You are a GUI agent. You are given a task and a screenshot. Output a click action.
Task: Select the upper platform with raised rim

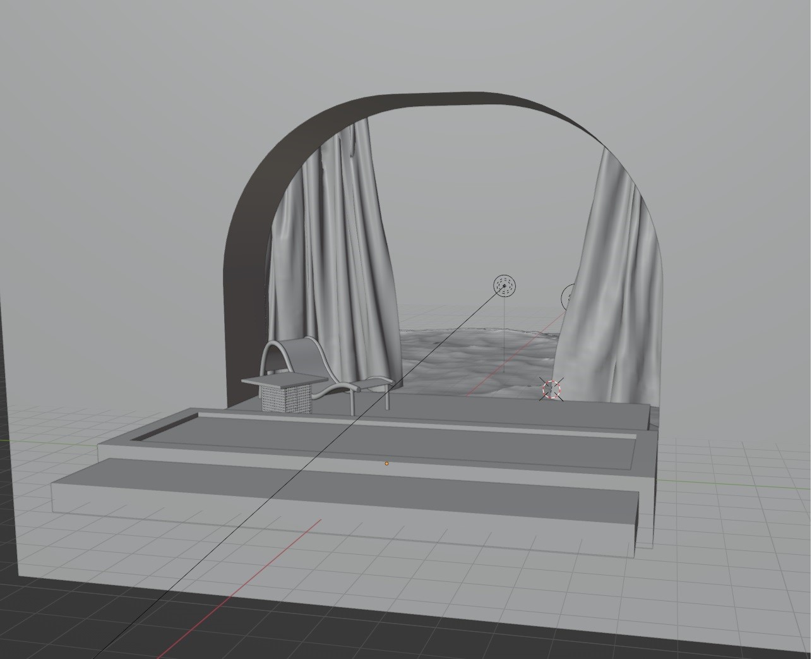pos(373,445)
